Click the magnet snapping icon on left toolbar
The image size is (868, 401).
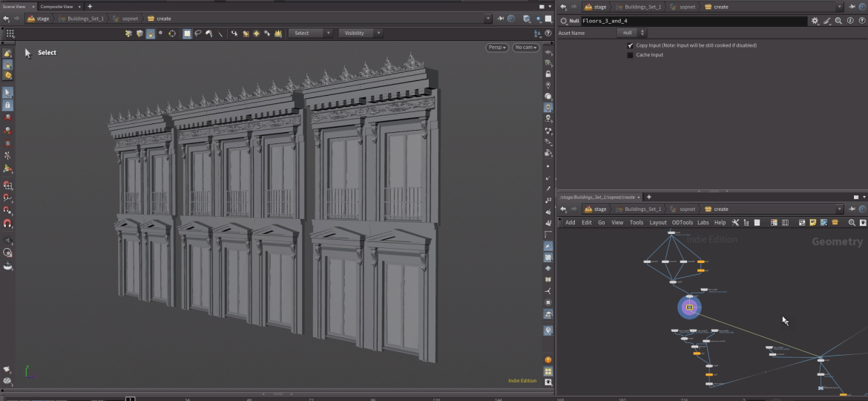point(7,223)
